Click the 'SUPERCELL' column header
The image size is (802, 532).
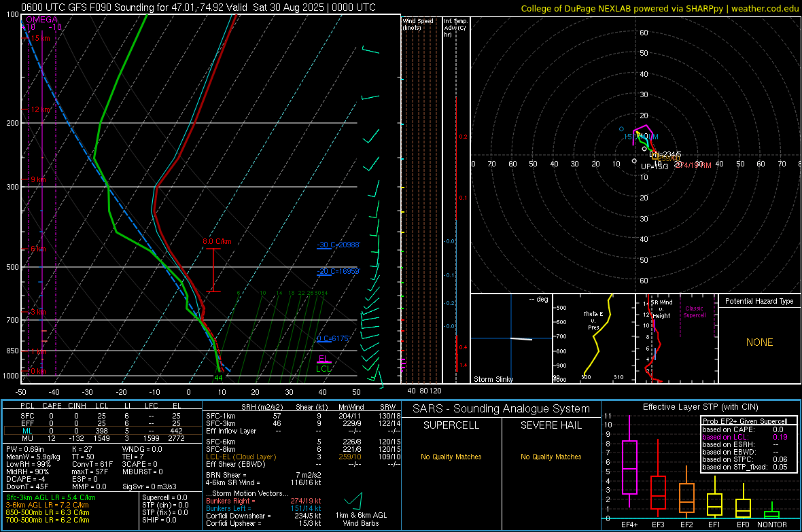[451, 425]
